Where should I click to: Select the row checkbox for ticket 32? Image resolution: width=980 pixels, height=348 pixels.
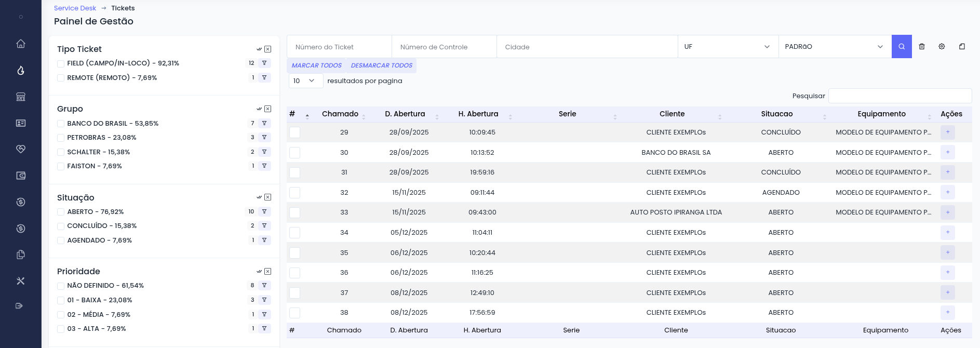point(294,193)
